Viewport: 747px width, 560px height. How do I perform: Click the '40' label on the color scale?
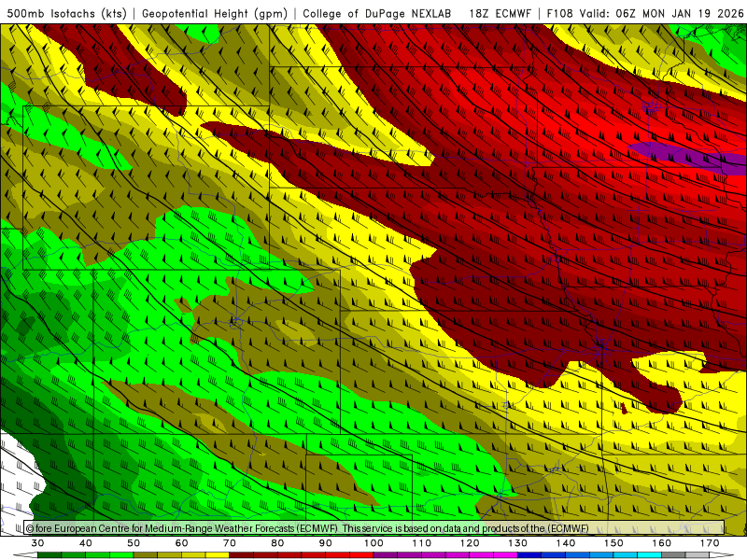coord(86,543)
